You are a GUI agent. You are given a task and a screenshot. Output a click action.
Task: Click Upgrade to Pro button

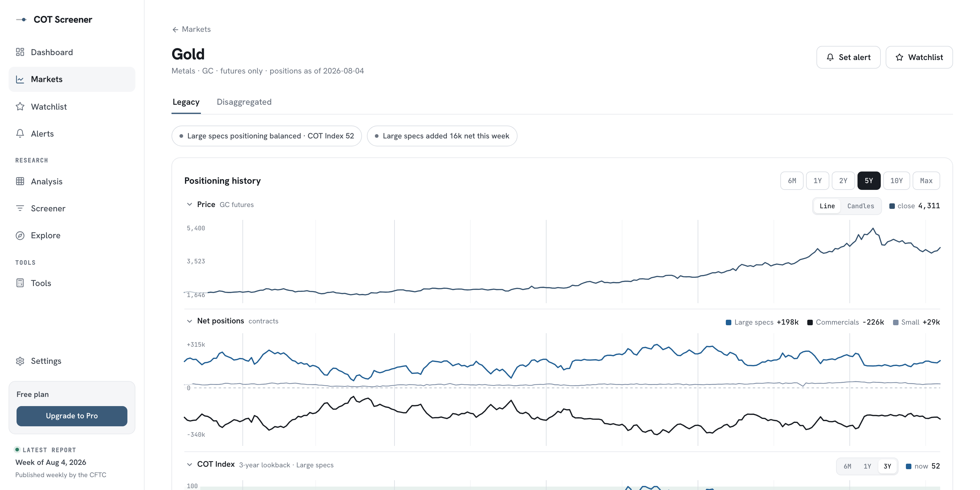pos(72,416)
